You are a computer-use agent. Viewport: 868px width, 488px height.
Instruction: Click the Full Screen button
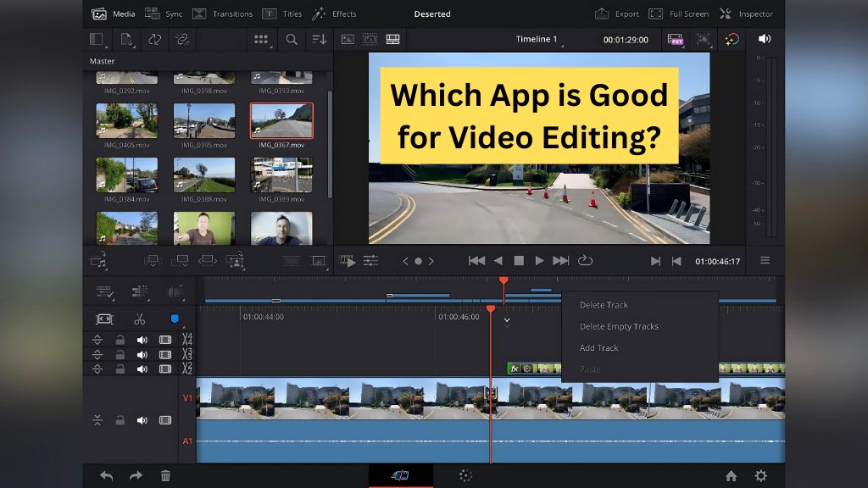(x=679, y=14)
